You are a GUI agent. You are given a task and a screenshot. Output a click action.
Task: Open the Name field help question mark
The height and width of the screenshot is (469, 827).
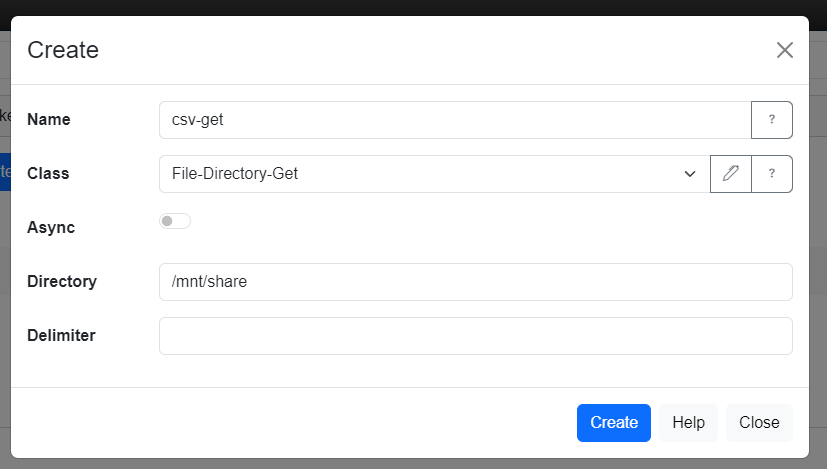pyautogui.click(x=771, y=120)
